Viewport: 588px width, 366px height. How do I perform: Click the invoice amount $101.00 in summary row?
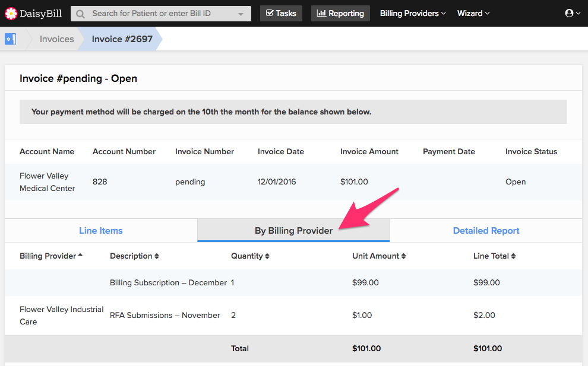pyautogui.click(x=354, y=182)
